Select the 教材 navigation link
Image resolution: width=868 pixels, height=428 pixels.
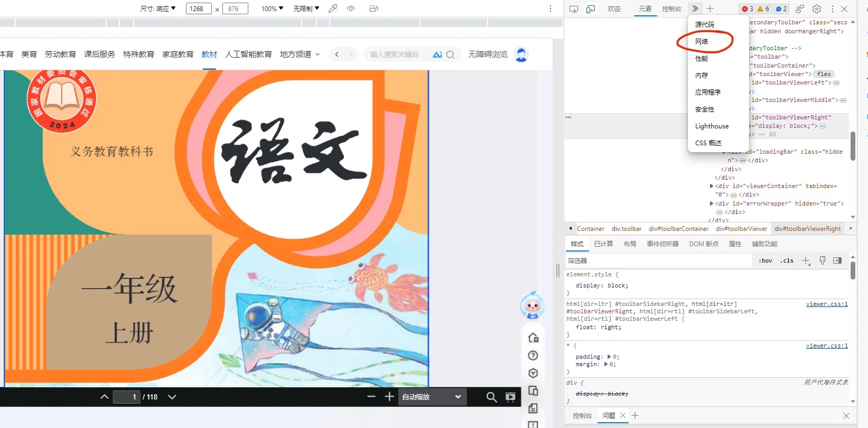(x=209, y=54)
